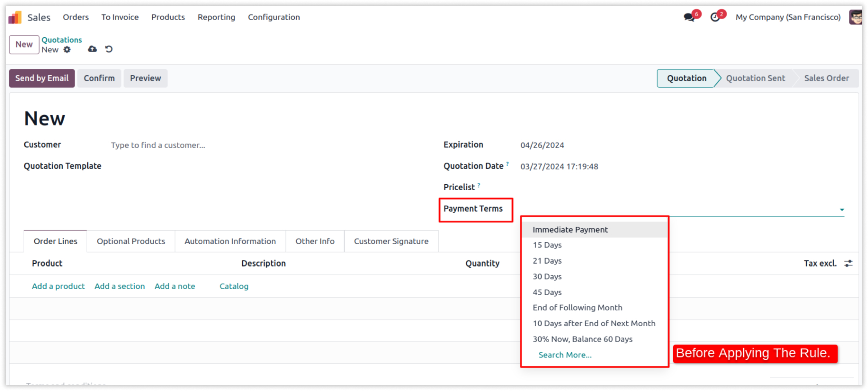The image size is (868, 391).
Task: Click the gear actions icon beside New
Action: point(67,50)
